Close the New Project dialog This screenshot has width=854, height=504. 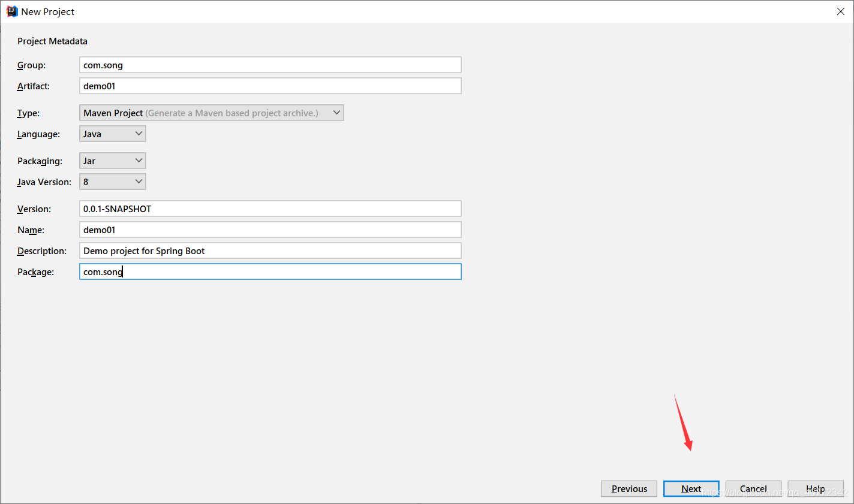click(841, 11)
